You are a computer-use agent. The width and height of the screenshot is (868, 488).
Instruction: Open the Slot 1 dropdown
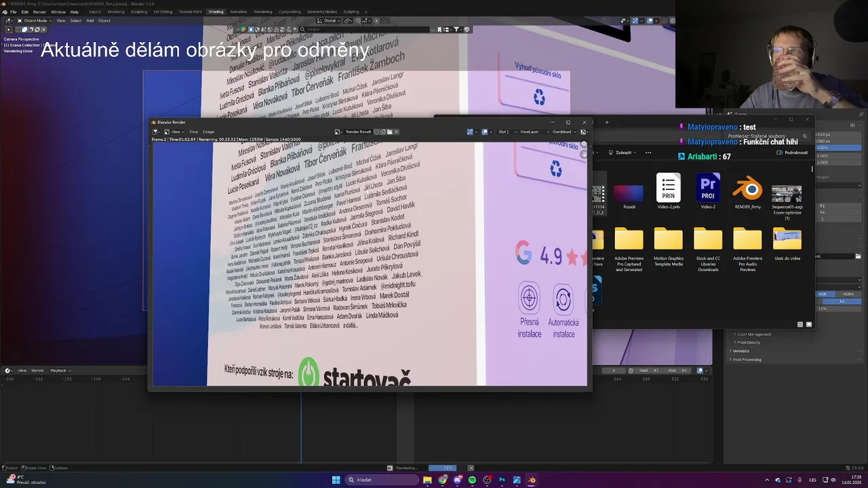click(x=507, y=131)
